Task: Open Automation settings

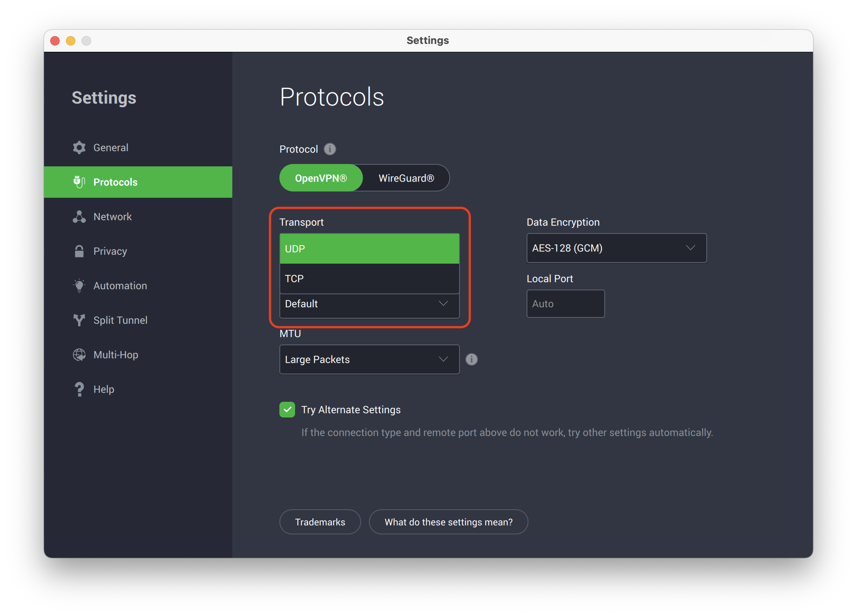Action: 138,286
